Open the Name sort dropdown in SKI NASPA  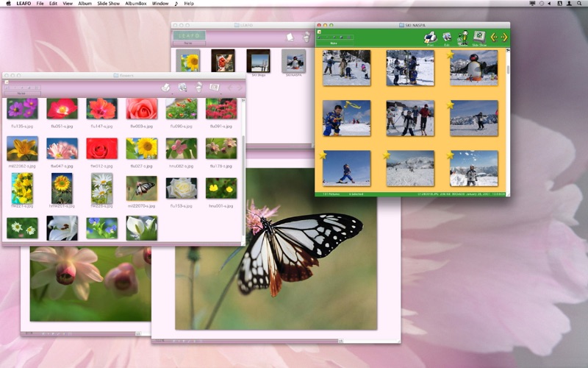click(334, 43)
